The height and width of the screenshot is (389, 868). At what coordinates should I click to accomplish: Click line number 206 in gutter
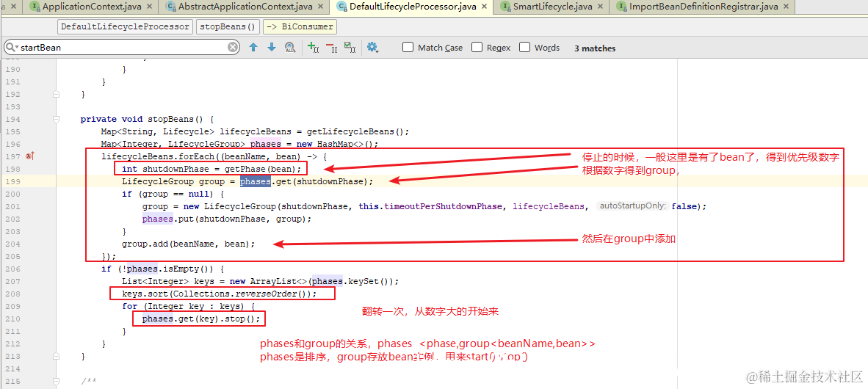tap(12, 269)
